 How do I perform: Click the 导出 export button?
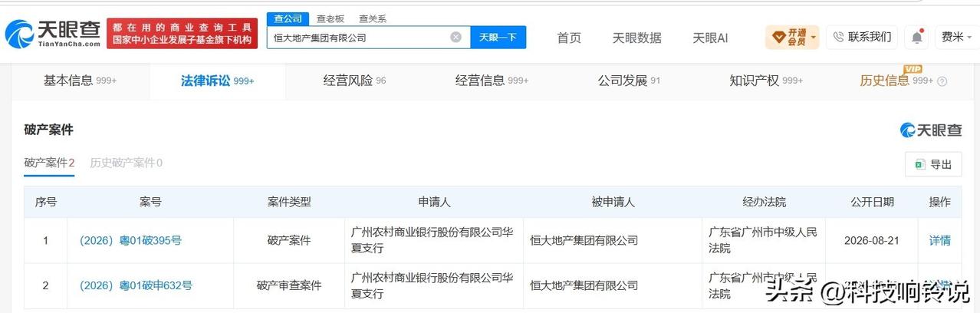[x=932, y=164]
